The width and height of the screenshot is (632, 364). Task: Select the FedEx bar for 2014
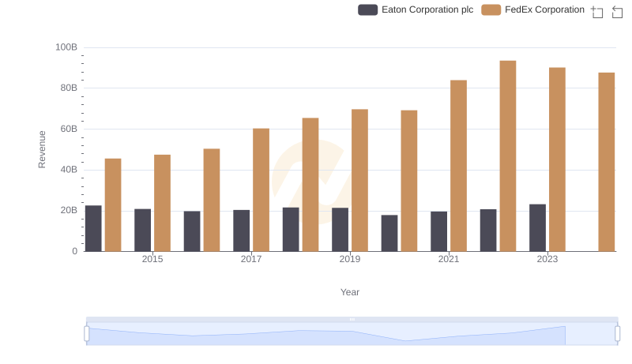coord(113,205)
